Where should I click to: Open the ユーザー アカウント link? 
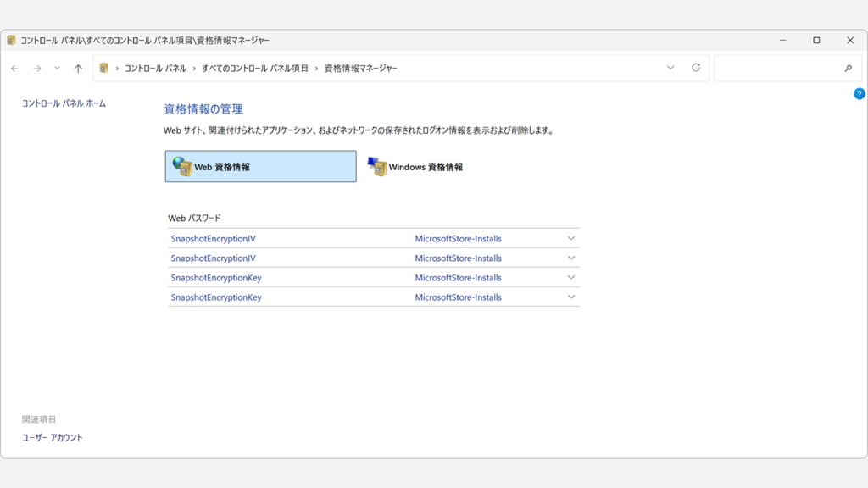click(53, 437)
